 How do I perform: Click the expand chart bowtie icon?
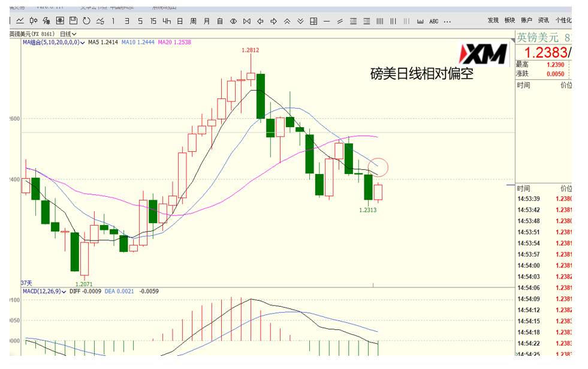247,22
